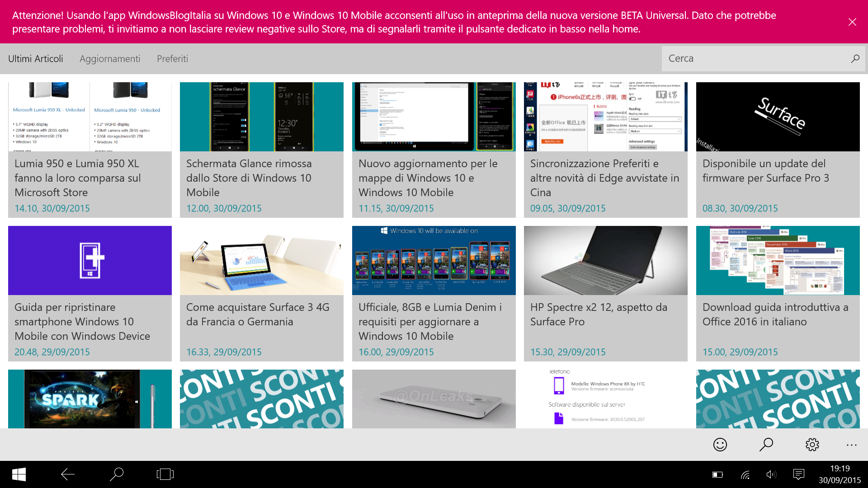
Task: Open Lumia 950 XL Microsoft Store thumbnail
Action: point(90,117)
